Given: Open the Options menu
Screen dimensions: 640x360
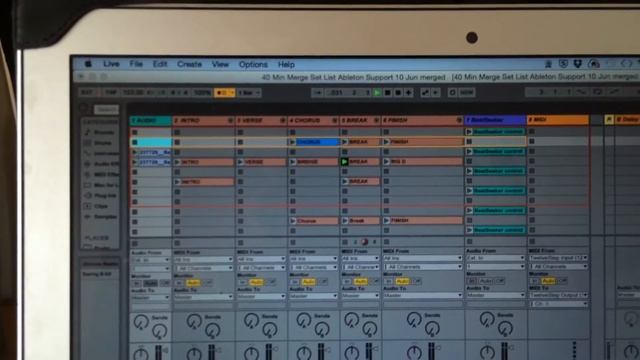Looking at the screenshot, I should 253,64.
